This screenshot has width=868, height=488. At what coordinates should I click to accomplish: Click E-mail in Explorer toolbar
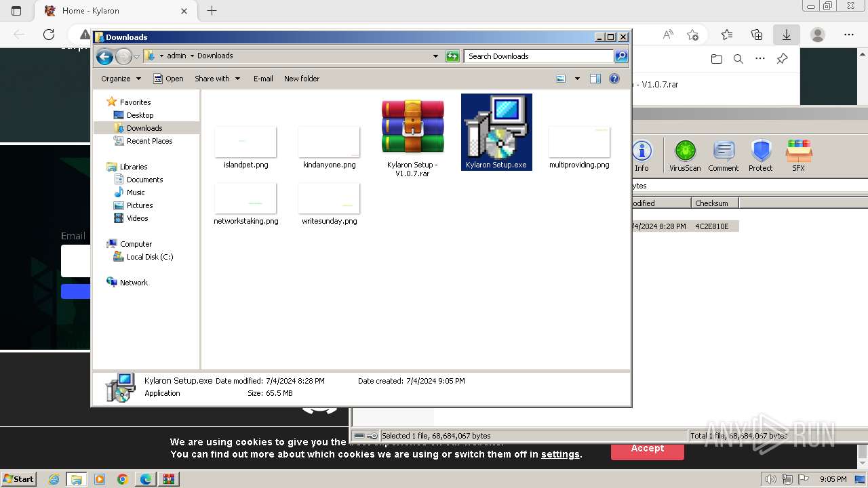click(x=263, y=79)
